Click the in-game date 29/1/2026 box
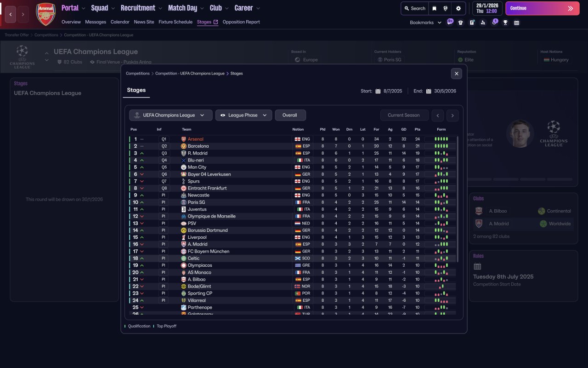Viewport: 588px width, 368px height. coord(487,8)
